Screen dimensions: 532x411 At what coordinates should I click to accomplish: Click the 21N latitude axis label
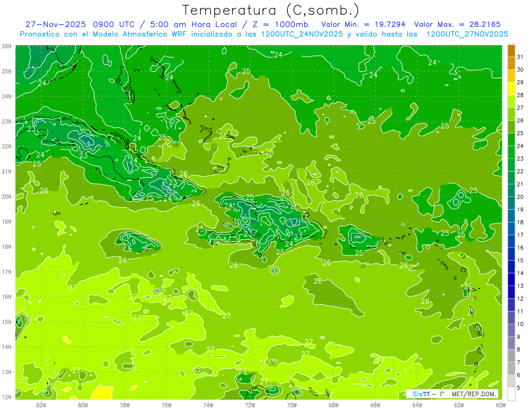pos(6,171)
